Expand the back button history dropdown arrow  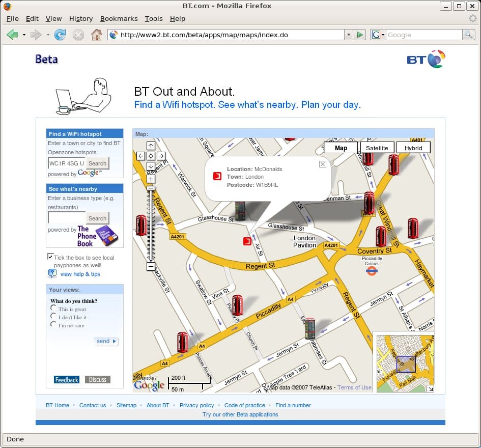pyautogui.click(x=24, y=35)
